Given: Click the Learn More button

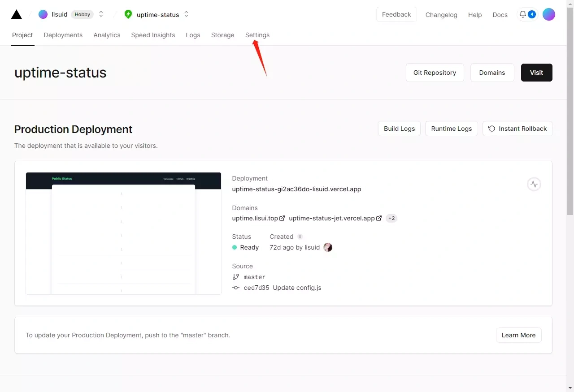Looking at the screenshot, I should (518, 335).
